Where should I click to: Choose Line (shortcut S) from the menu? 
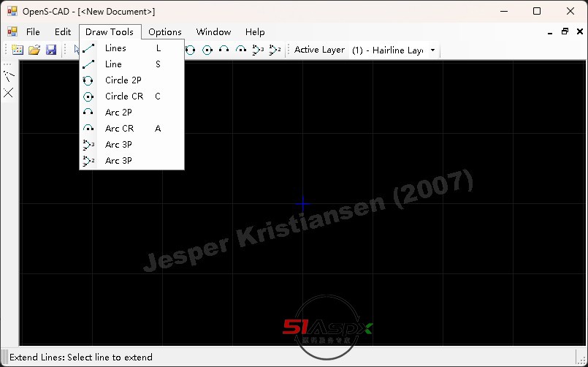131,64
